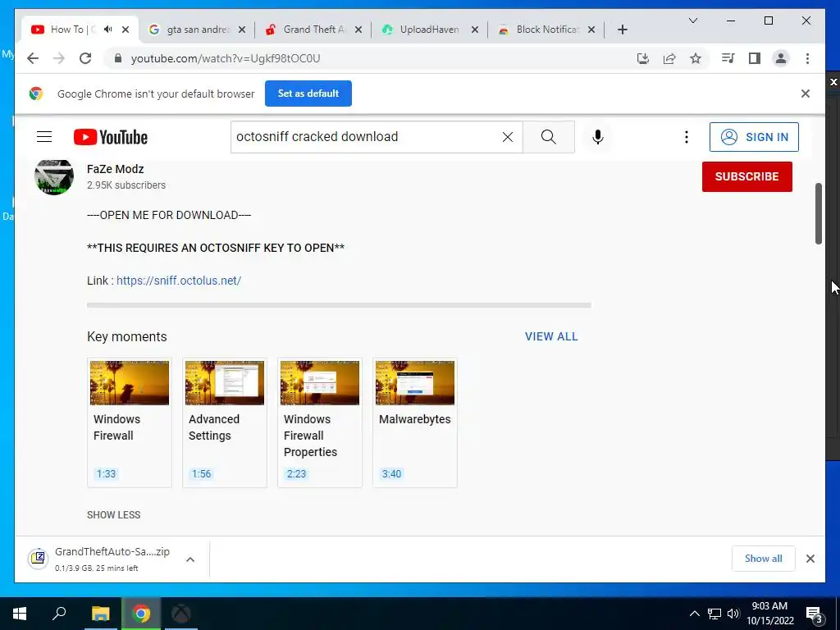This screenshot has height=630, width=840.
Task: Open a new Chrome tab
Action: 622,30
